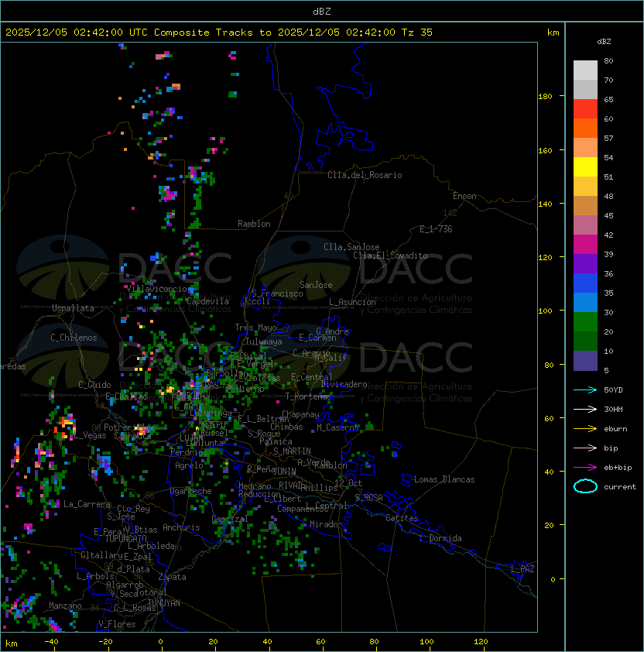Click the white 30HM arrow icon
This screenshot has height=652, width=644.
pos(585,409)
